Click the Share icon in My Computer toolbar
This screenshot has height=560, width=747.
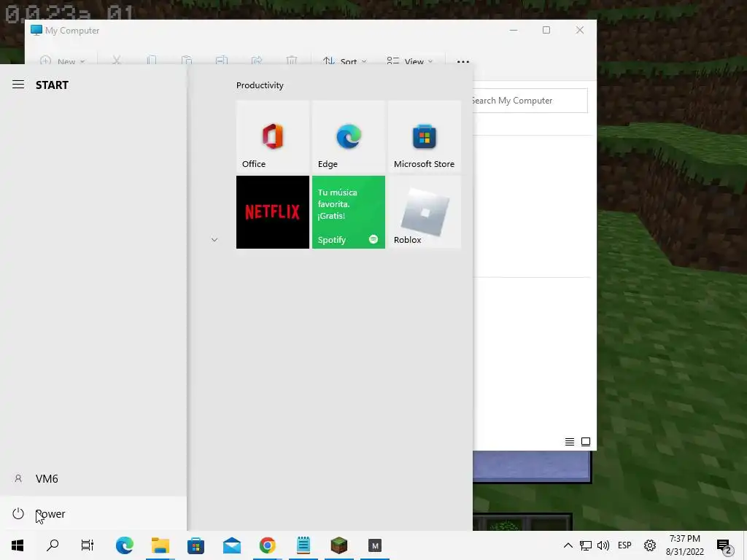tap(257, 61)
